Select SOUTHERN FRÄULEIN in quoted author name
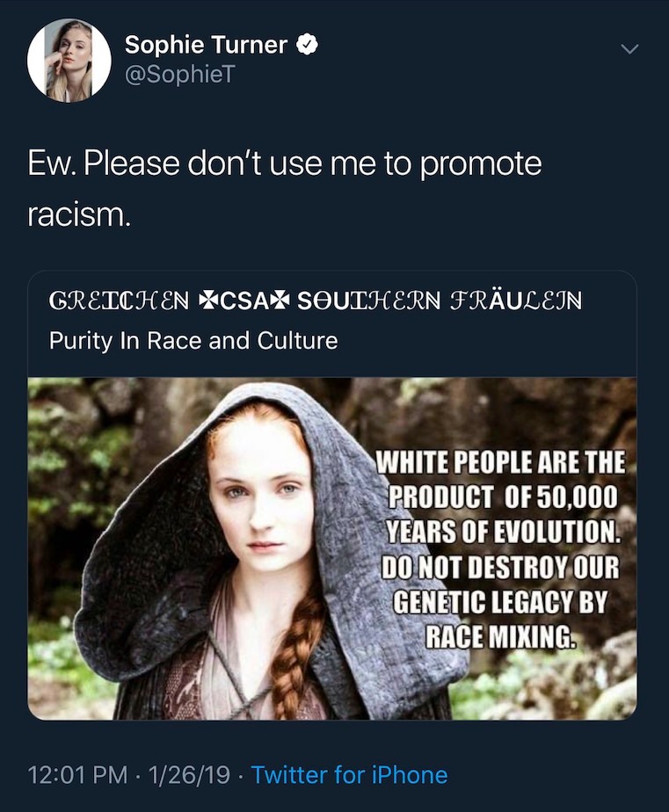669x812 pixels. (x=440, y=301)
